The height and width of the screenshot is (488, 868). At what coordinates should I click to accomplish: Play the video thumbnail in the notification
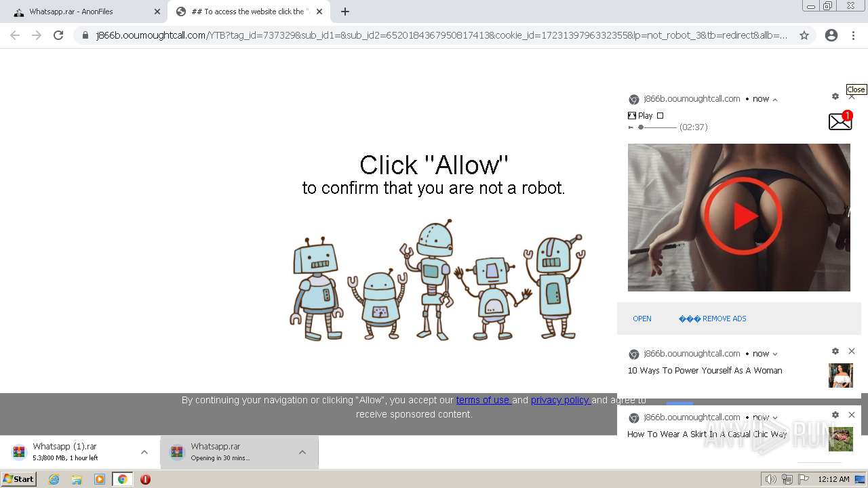click(x=739, y=218)
